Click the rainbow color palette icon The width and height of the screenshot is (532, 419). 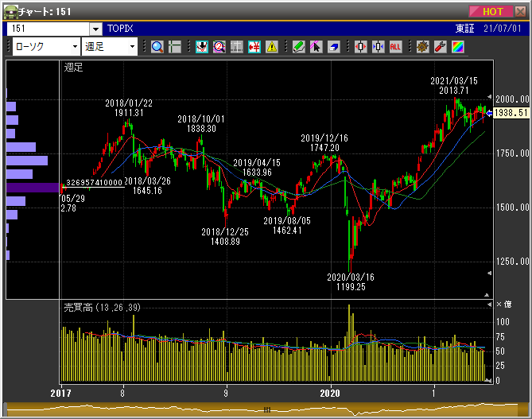pos(457,47)
